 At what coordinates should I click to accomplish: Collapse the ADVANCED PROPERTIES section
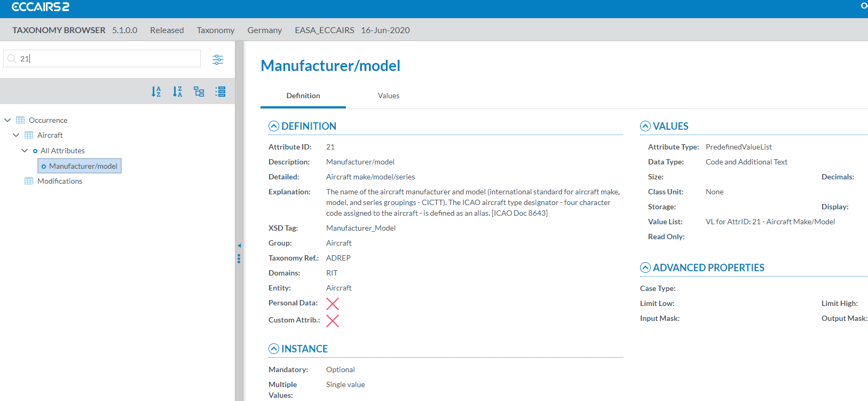[645, 268]
